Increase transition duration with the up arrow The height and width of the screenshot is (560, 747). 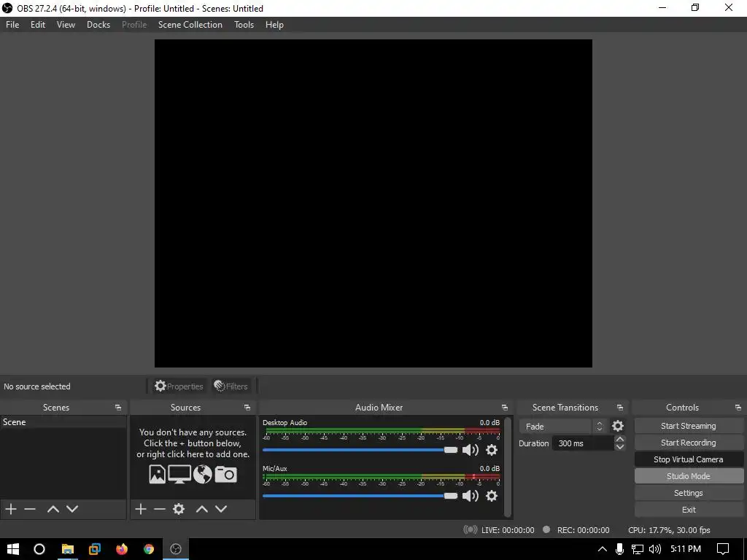[620, 439]
